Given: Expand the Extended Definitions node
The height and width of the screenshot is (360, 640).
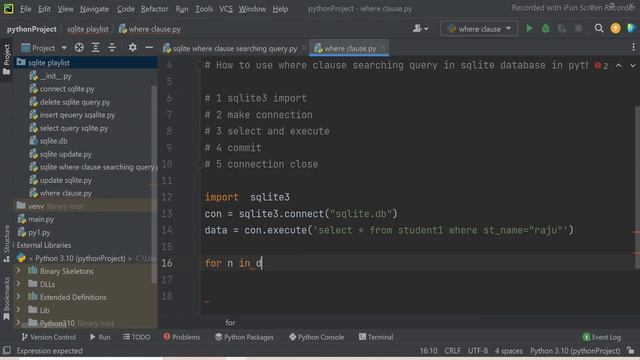Looking at the screenshot, I should 18,297.
